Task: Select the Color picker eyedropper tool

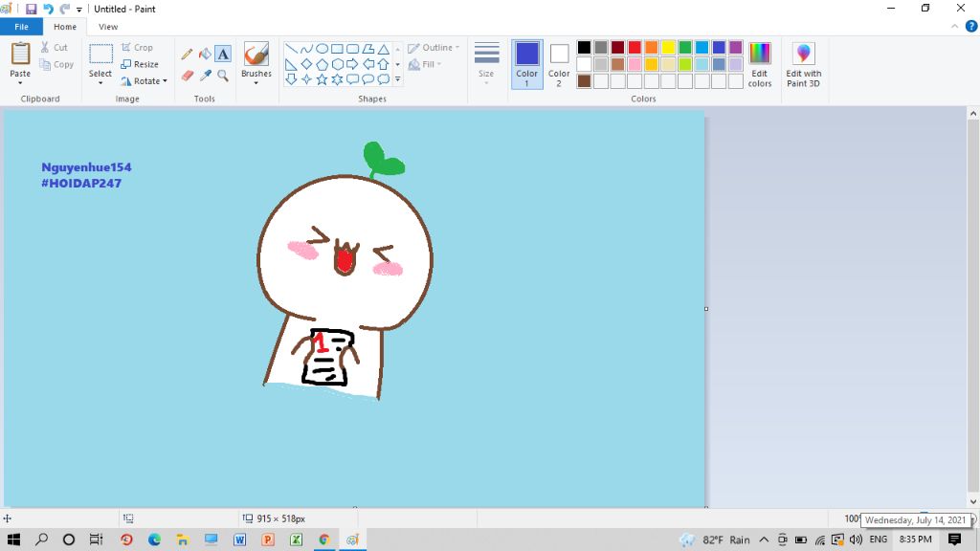Action: coord(205,76)
